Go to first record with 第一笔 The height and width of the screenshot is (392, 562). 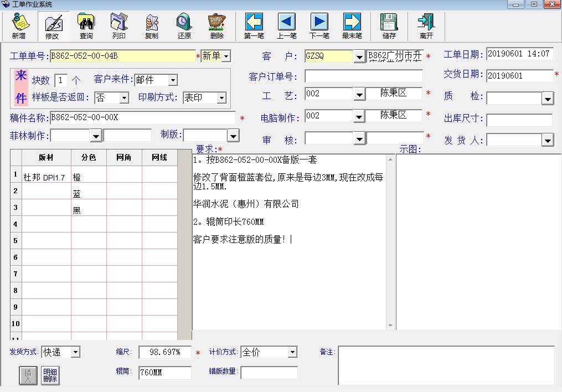[x=254, y=26]
